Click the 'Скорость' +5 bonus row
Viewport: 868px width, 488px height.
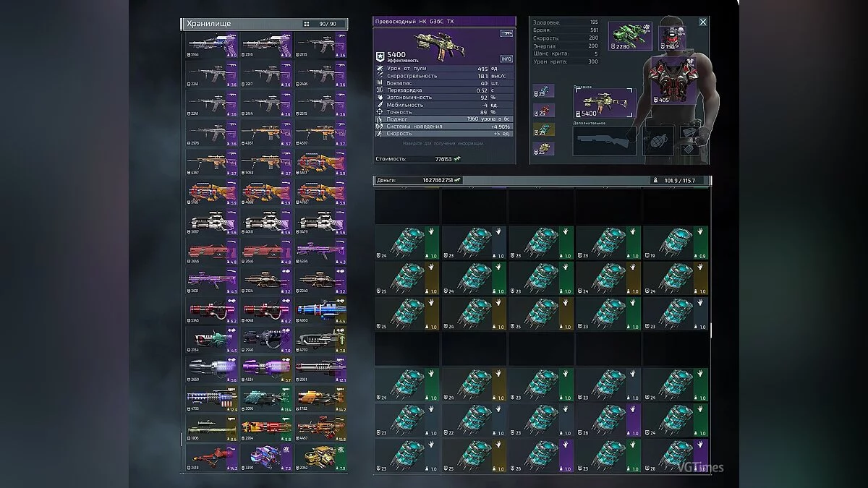(444, 133)
